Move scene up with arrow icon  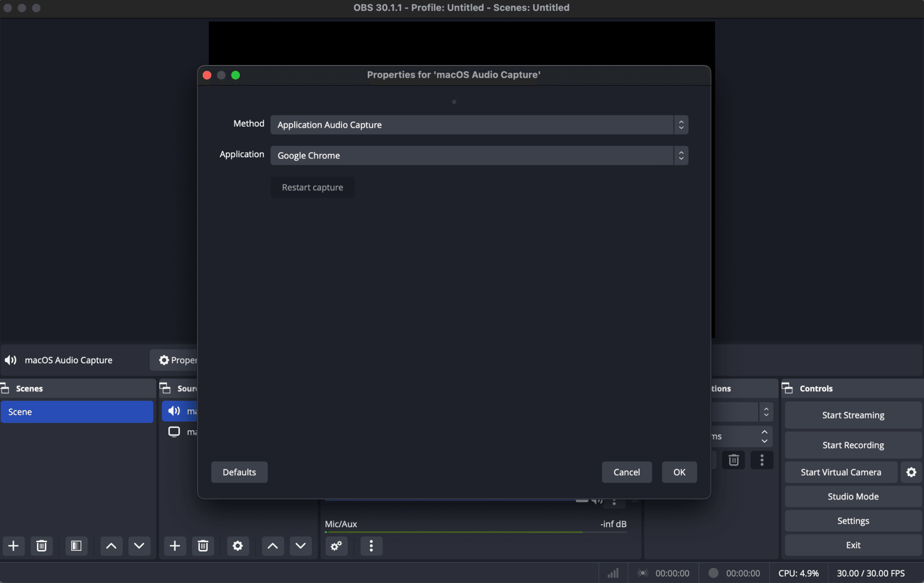tap(111, 546)
